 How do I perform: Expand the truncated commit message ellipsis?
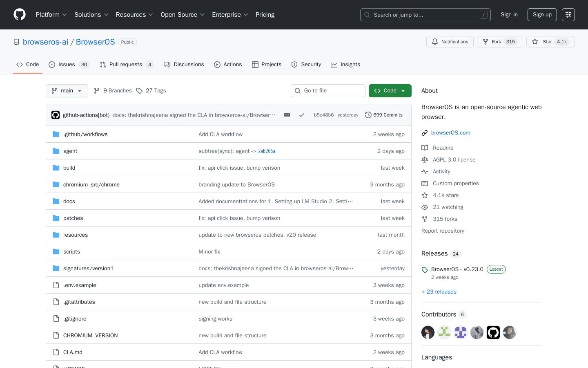pos(287,115)
